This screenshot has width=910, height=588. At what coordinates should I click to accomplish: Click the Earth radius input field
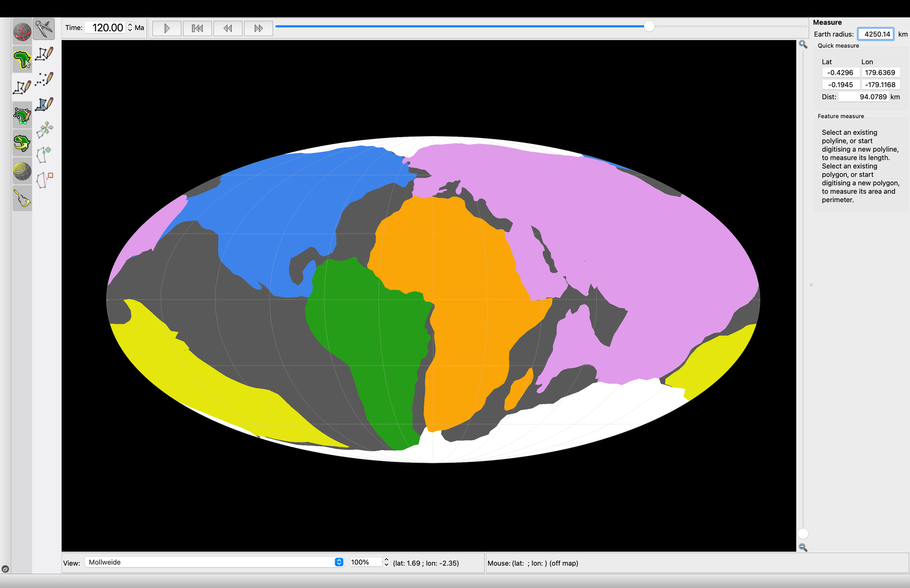pos(875,34)
